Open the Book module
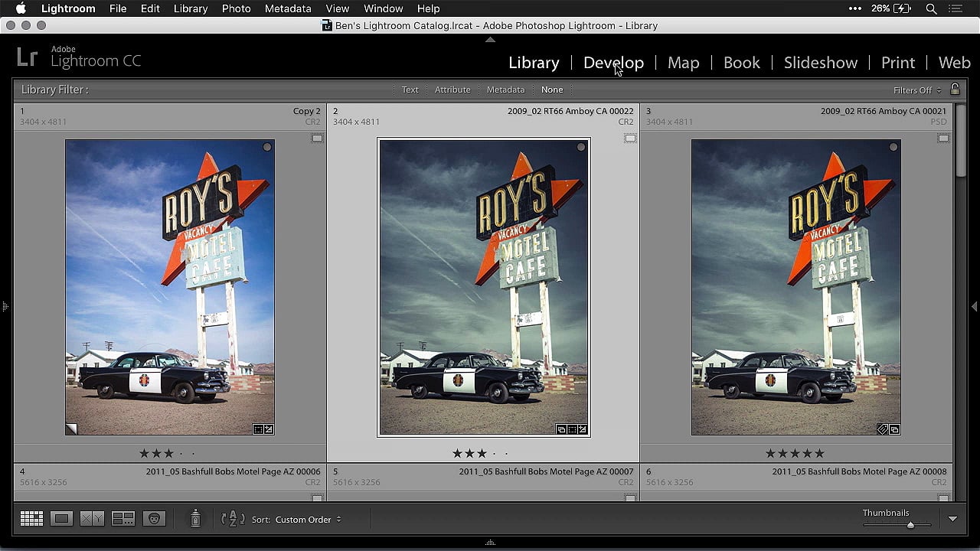The width and height of the screenshot is (980, 551). [742, 63]
